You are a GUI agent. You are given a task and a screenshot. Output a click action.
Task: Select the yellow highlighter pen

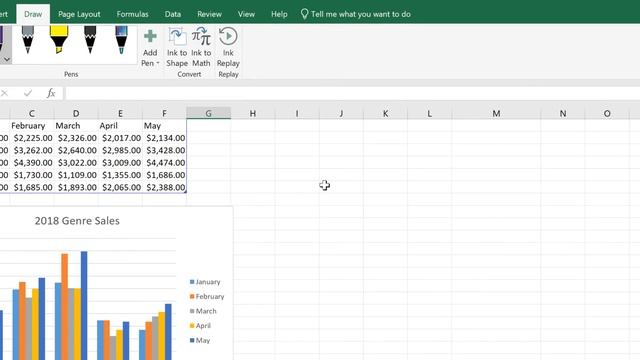[x=59, y=40]
